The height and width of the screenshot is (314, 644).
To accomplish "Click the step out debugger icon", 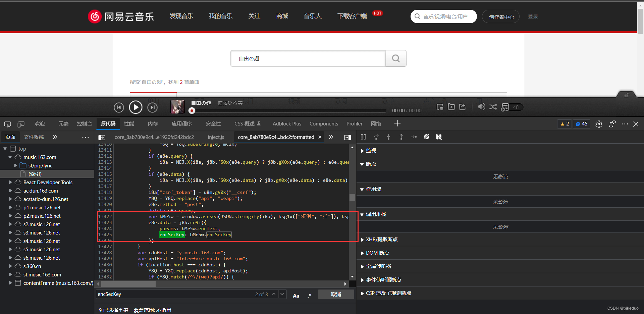I will [401, 137].
